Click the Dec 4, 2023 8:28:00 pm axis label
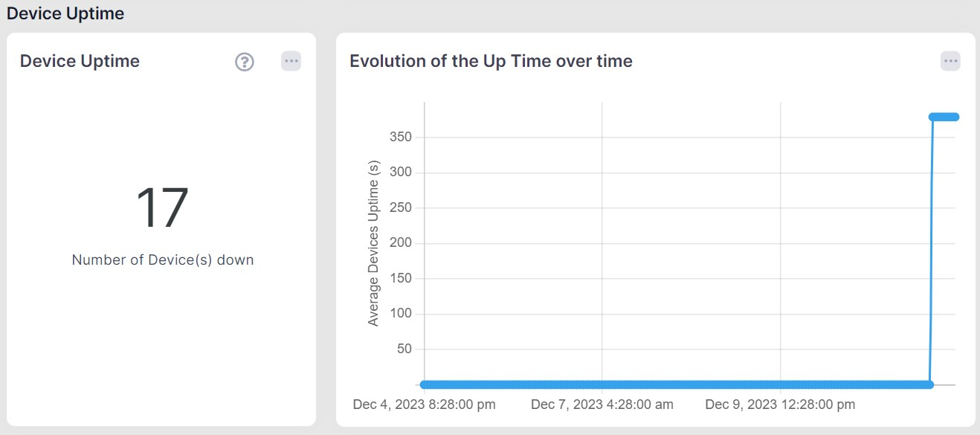The image size is (980, 435). (x=424, y=405)
